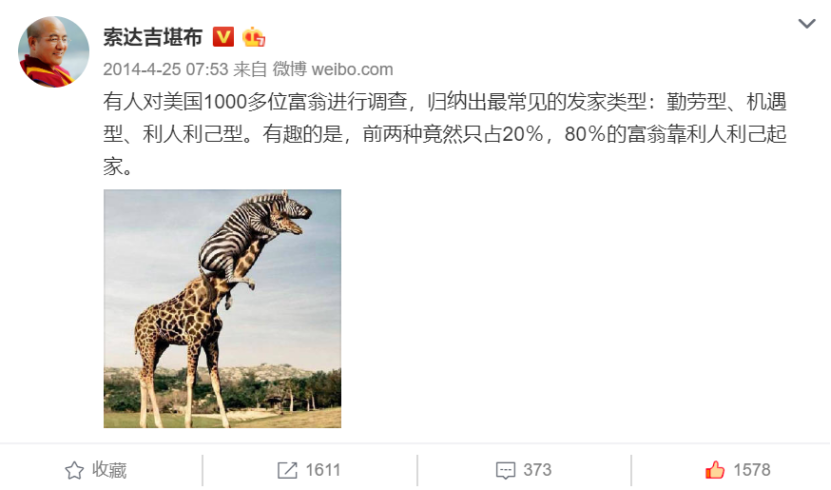The image size is (831, 490).
Task: Like the post with thumbs-up icon
Action: pyautogui.click(x=714, y=470)
